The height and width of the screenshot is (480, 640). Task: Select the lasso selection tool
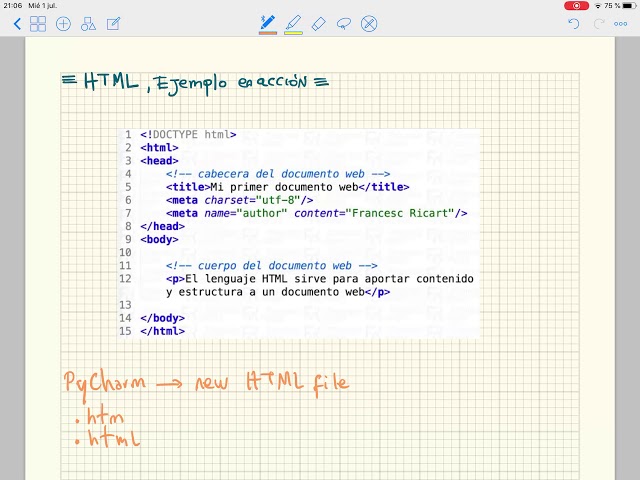pos(344,24)
